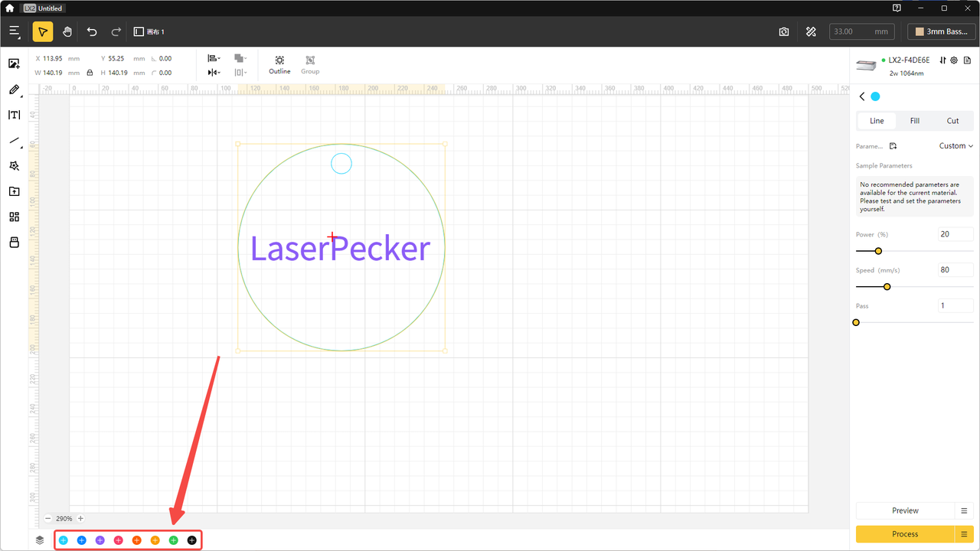Open the Custom parameters dropdown

click(x=955, y=145)
